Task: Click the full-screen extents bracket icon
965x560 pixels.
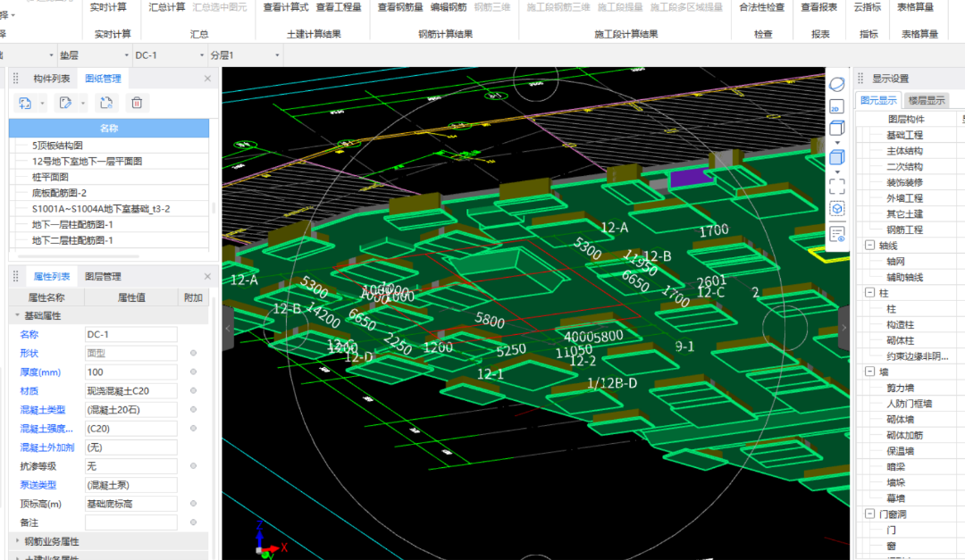Action: [x=836, y=186]
